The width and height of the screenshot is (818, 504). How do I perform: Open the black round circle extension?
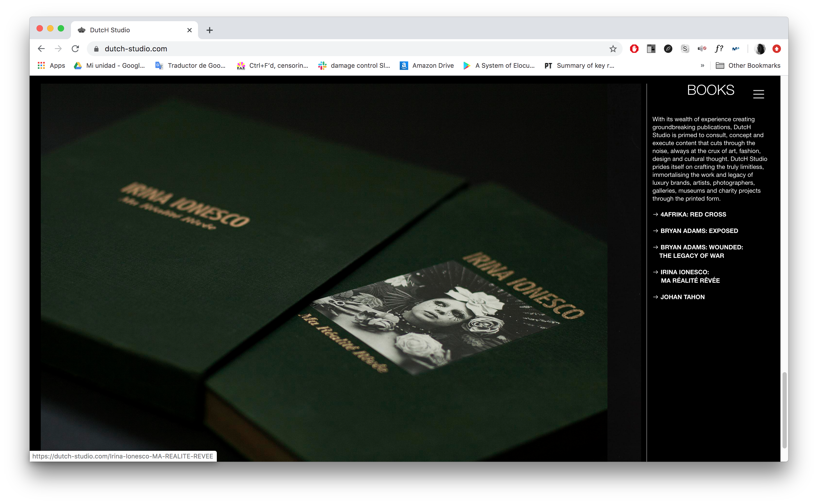tap(668, 49)
